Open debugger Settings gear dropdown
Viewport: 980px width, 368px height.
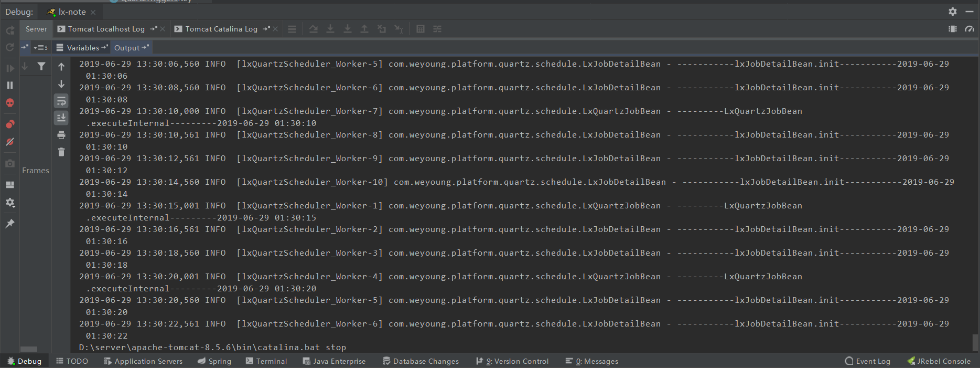point(10,203)
